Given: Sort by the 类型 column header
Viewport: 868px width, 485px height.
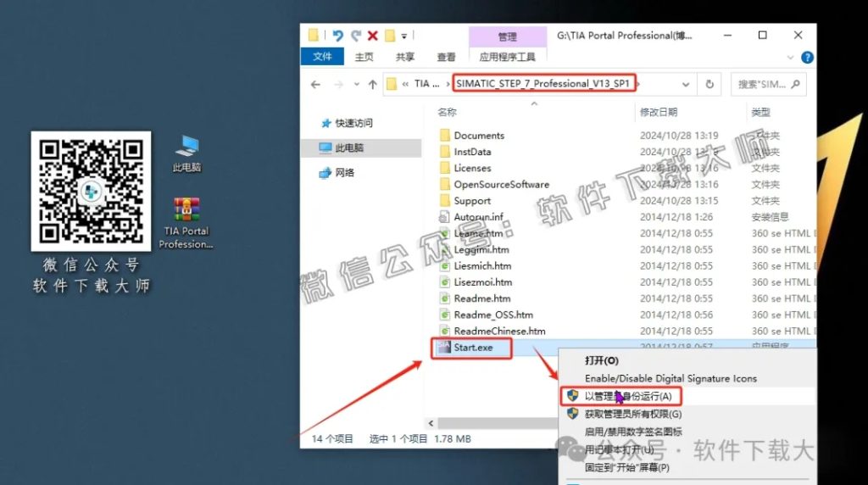Looking at the screenshot, I should pos(760,112).
